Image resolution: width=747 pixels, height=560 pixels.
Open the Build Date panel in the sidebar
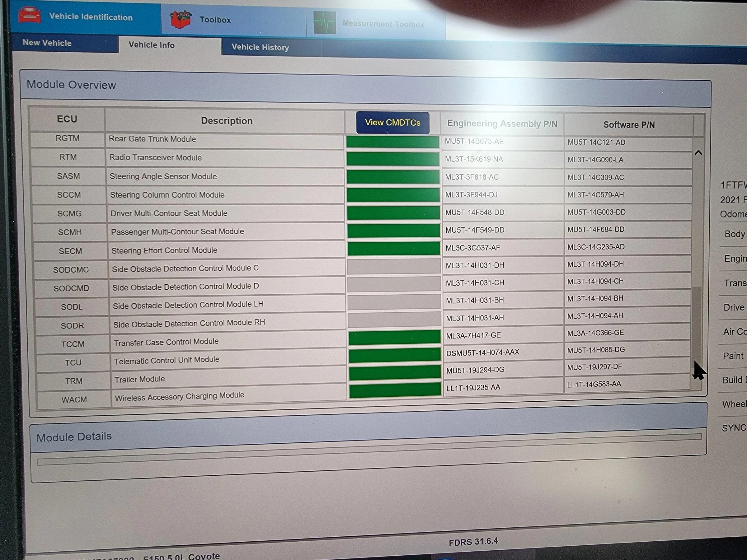[x=734, y=380]
